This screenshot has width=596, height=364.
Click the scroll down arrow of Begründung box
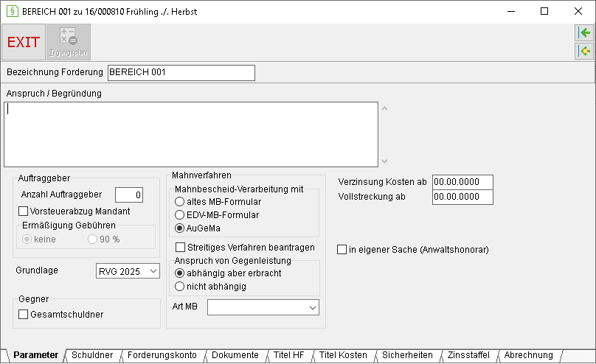[x=384, y=161]
